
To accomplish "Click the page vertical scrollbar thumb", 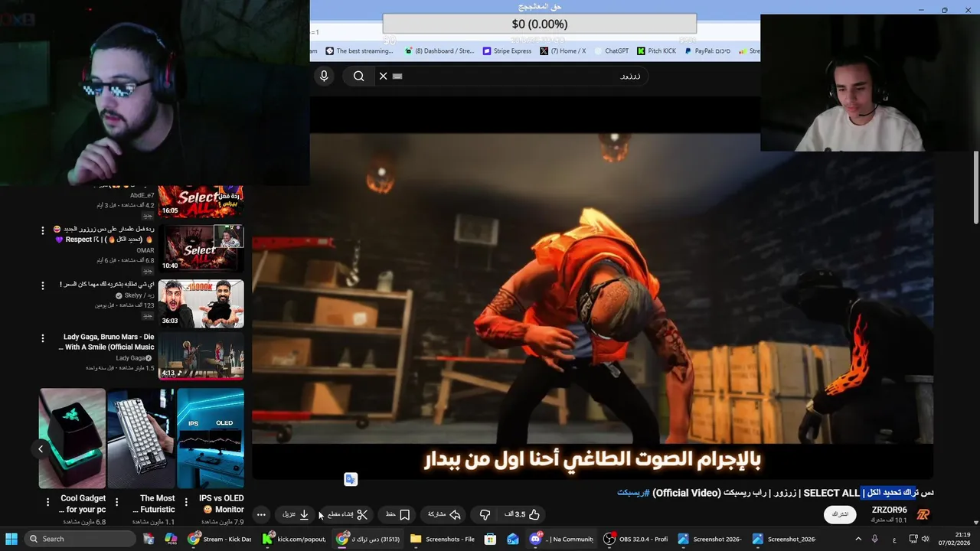I will pyautogui.click(x=975, y=187).
